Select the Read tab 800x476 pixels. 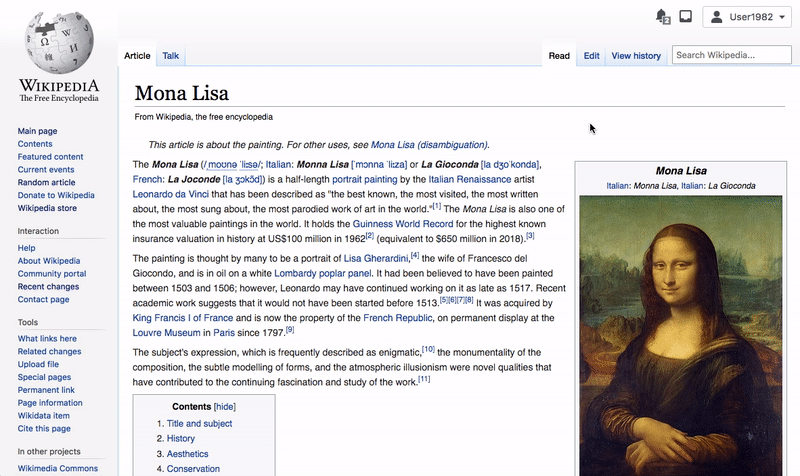(x=559, y=56)
